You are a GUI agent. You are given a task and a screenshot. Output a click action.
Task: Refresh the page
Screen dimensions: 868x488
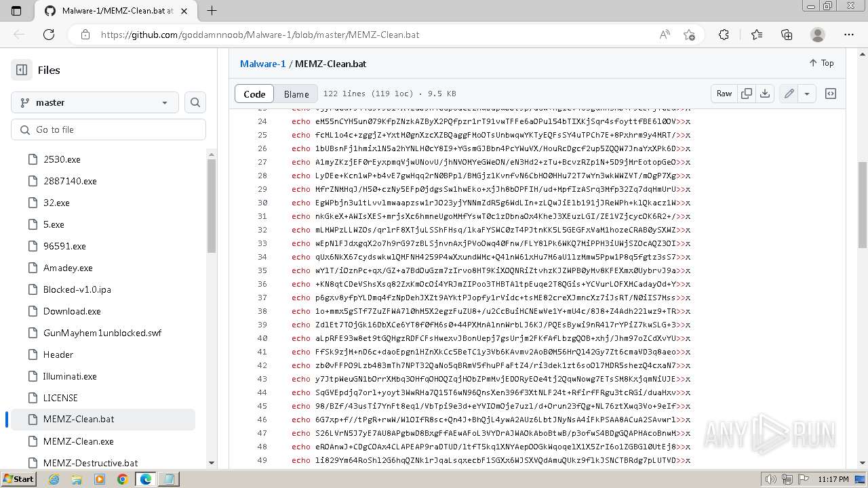pos(49,35)
